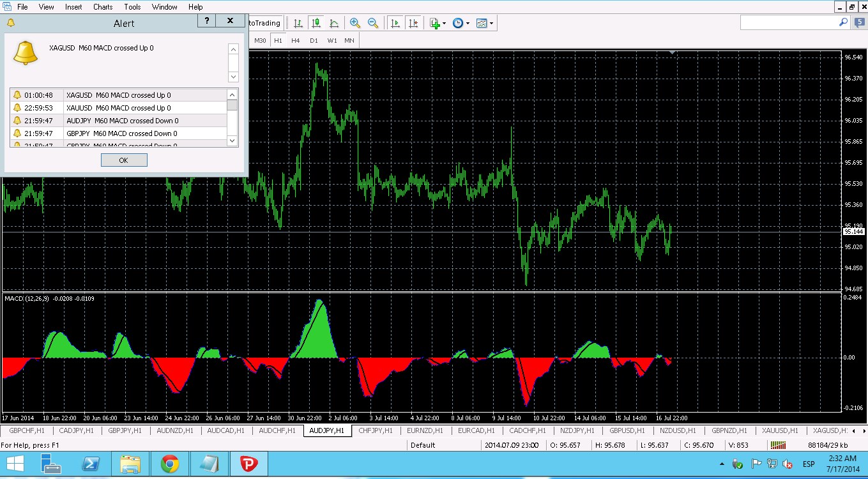The image size is (868, 479).
Task: Click OK in Alert dialog
Action: point(124,160)
